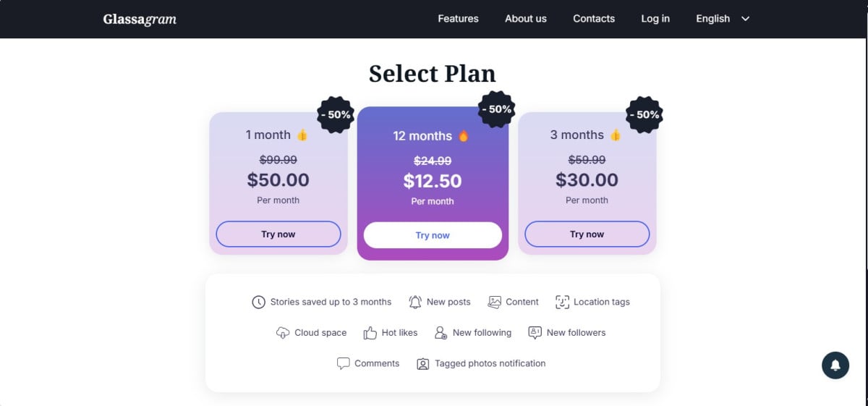Image resolution: width=868 pixels, height=406 pixels.
Task: Click the thumbs-up Hot likes icon
Action: (x=370, y=333)
